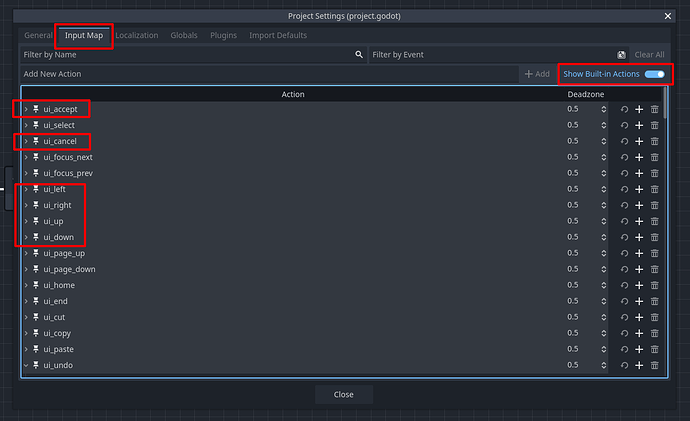This screenshot has width=690, height=421.
Task: Switch to the General tab
Action: tap(38, 35)
